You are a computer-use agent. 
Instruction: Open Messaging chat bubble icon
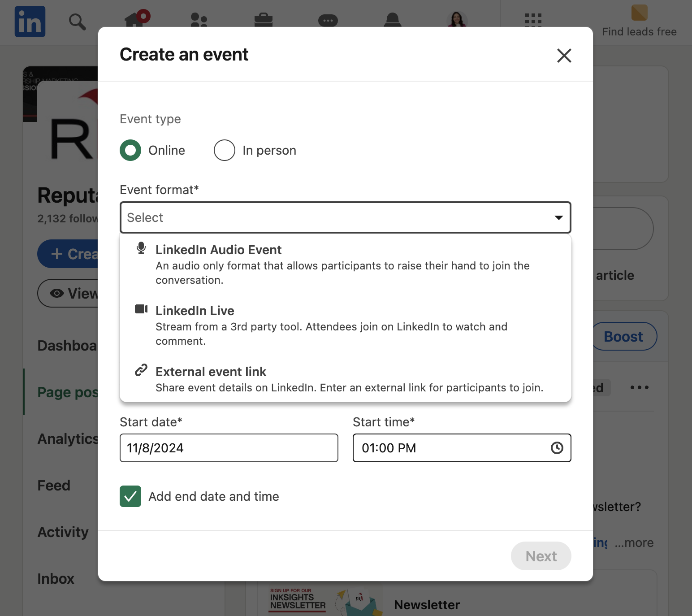coord(328,20)
